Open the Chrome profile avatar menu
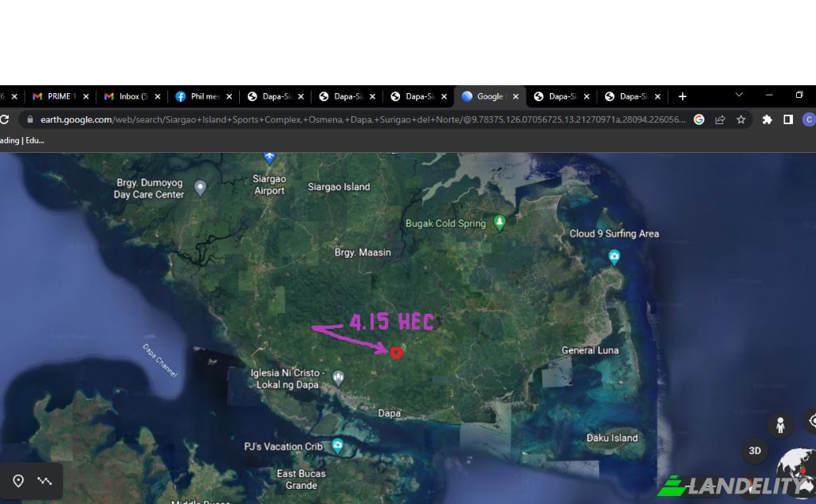The width and height of the screenshot is (816, 504). pyautogui.click(x=809, y=119)
